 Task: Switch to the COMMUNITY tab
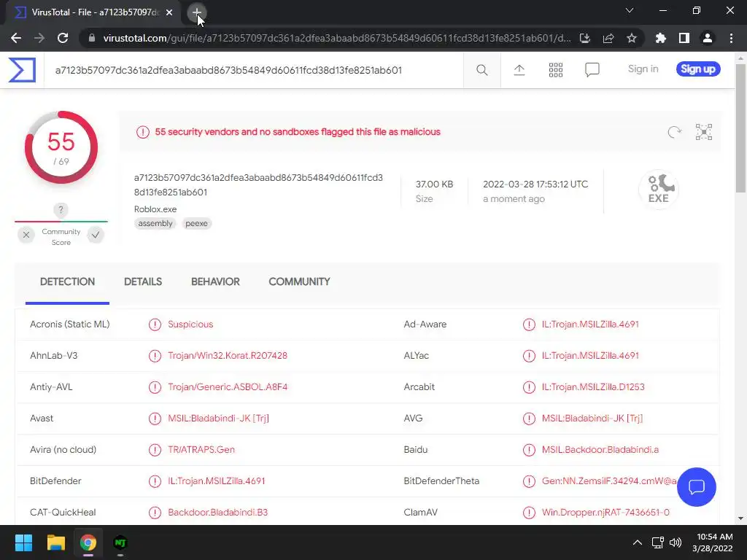click(299, 282)
